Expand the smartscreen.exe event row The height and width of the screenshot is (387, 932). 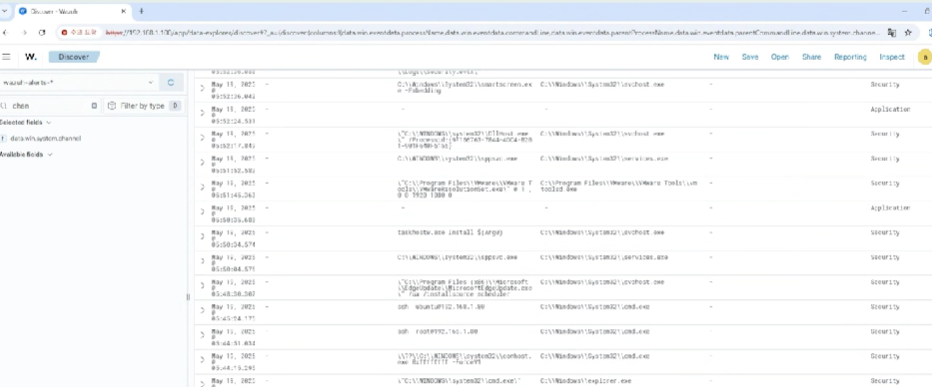pyautogui.click(x=202, y=88)
